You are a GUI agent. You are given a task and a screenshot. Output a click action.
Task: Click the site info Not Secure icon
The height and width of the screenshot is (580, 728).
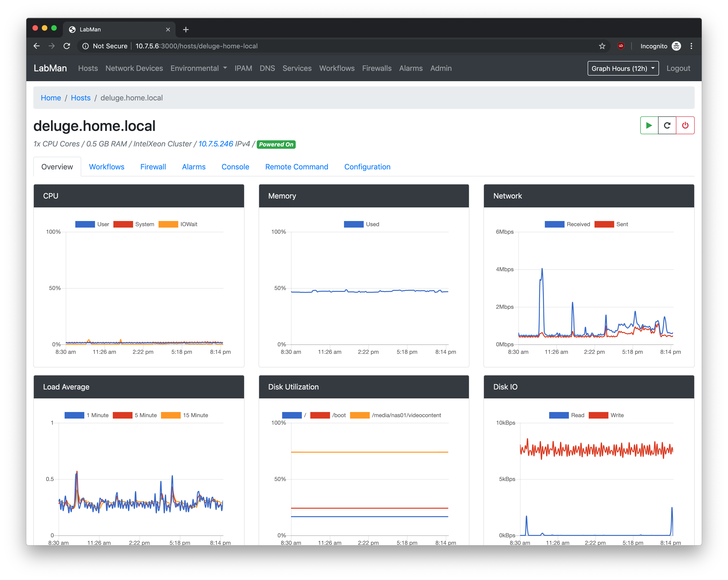86,46
